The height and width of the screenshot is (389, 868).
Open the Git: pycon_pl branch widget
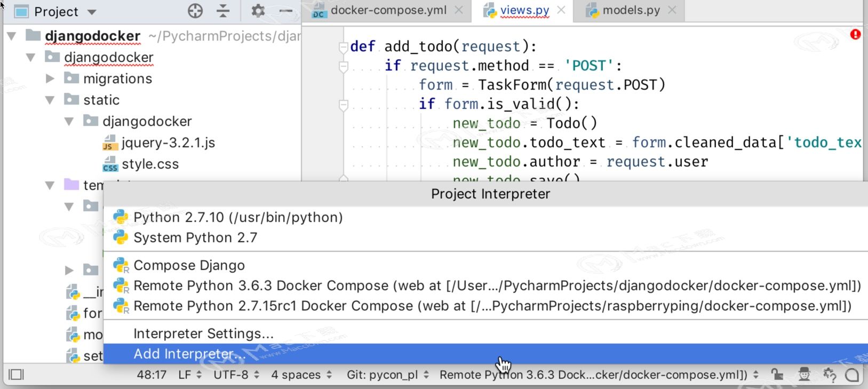[388, 375]
